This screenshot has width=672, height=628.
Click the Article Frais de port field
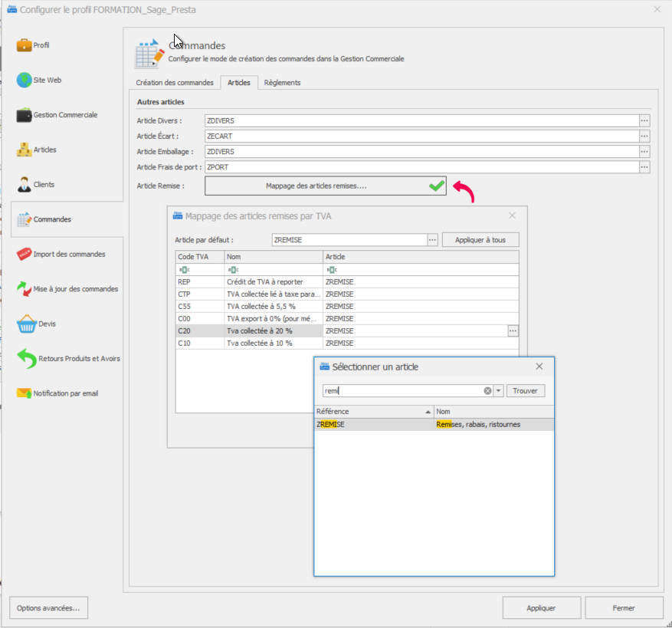point(421,167)
